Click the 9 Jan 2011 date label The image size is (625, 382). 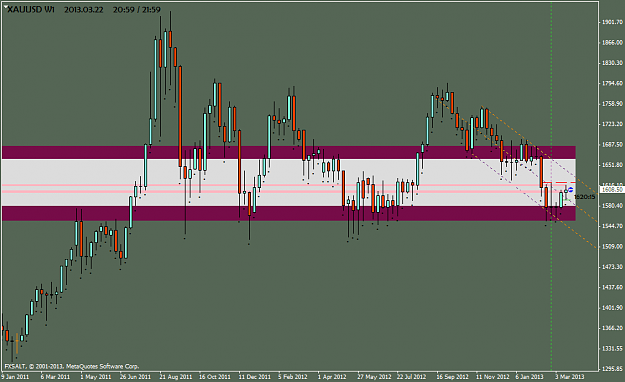click(x=16, y=377)
